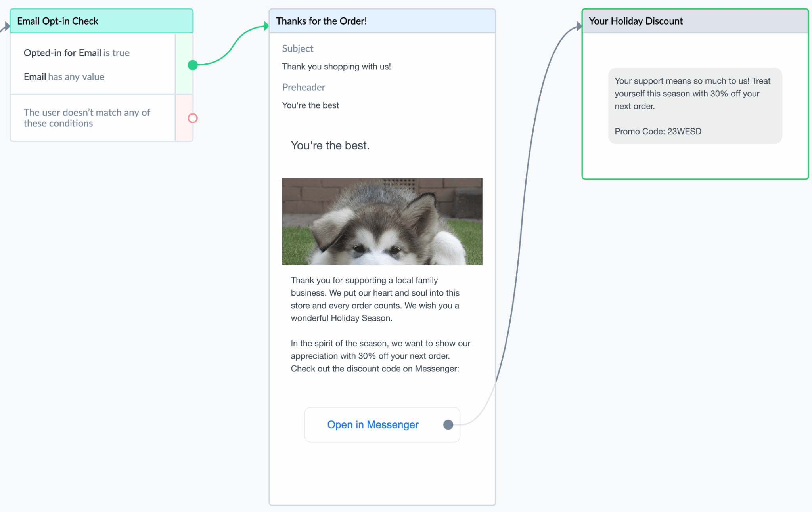The image size is (812, 512).
Task: Select the Your Holiday Discount node header
Action: 695,21
